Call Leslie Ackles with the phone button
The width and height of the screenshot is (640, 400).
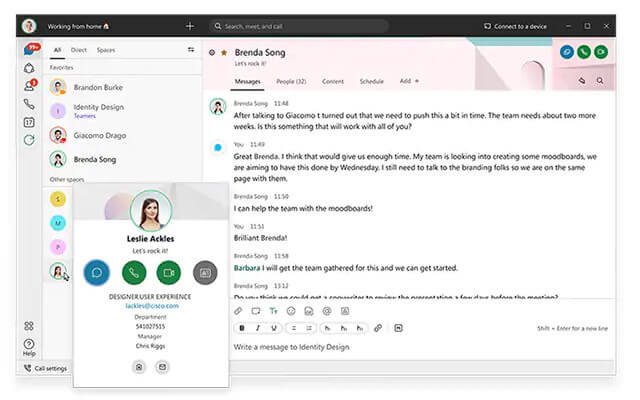point(134,272)
